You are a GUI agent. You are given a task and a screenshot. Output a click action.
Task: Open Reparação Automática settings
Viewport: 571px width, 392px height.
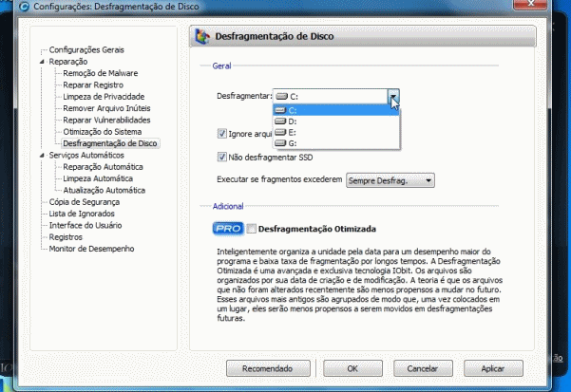click(103, 166)
